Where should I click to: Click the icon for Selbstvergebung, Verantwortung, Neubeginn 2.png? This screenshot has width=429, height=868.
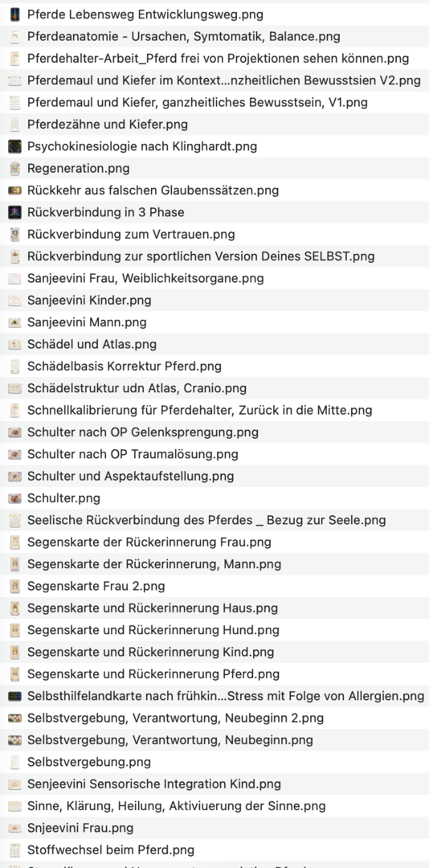coord(15,718)
